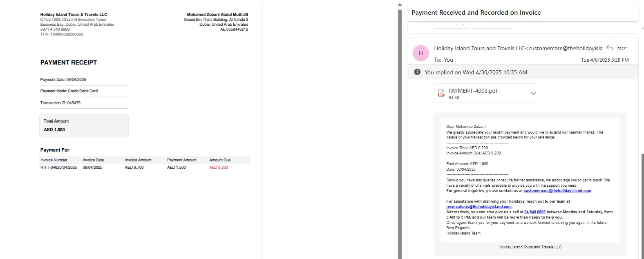Click the Tue 4/8/2025 3:28 PM timestamp

pyautogui.click(x=604, y=60)
